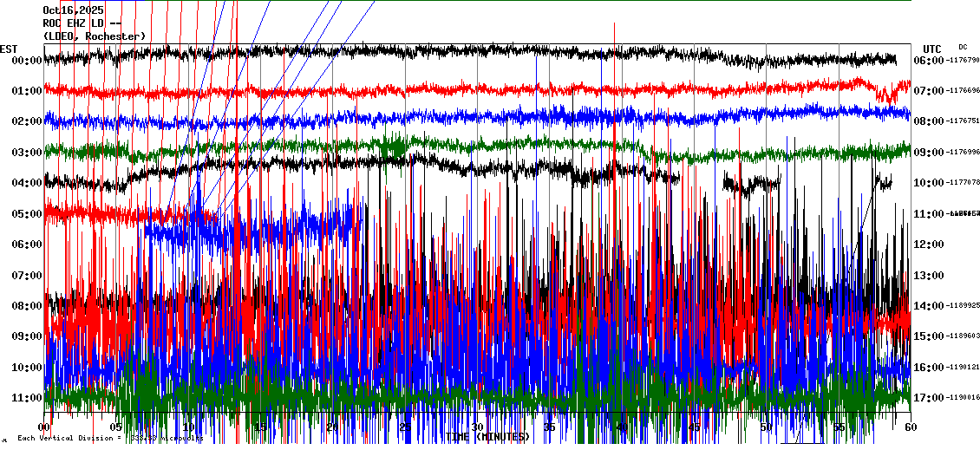
Task: Click the 00 minute axis tick
Action: [x=45, y=427]
